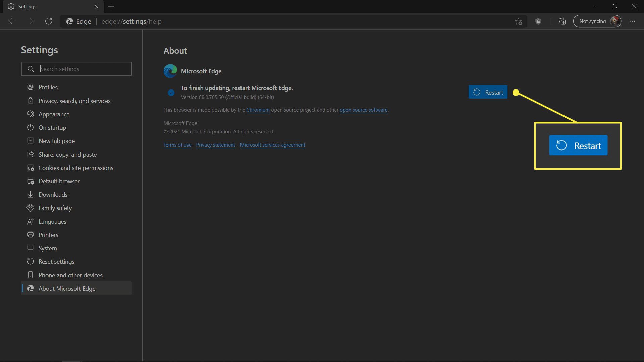Click the privacy lock icon in sidebar
This screenshot has width=644, height=362.
[x=30, y=100]
